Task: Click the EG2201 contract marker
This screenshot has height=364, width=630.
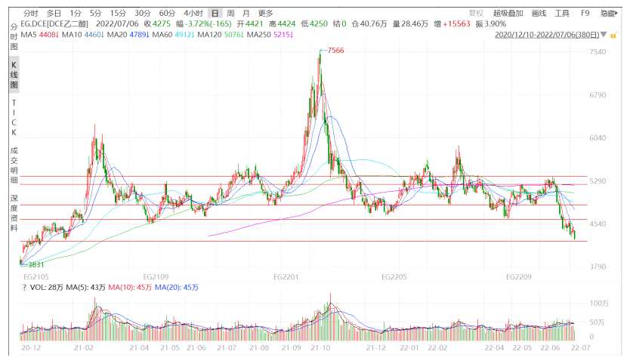Action: [x=286, y=277]
